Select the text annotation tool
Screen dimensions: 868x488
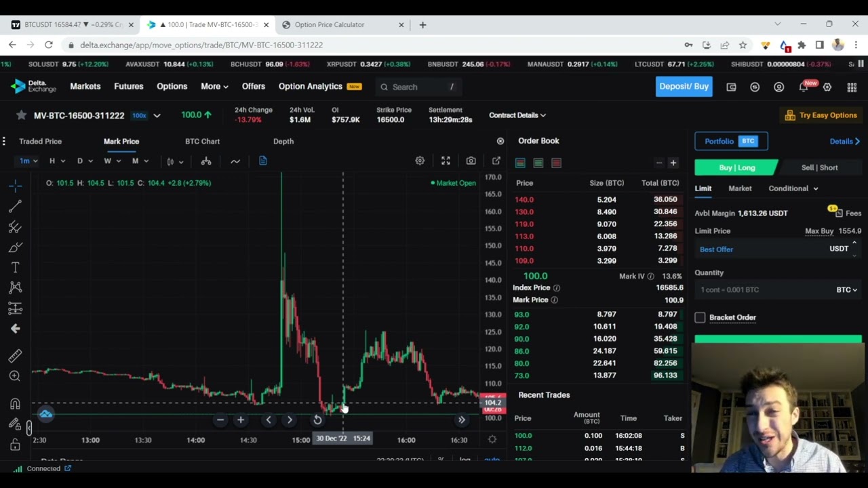point(15,268)
